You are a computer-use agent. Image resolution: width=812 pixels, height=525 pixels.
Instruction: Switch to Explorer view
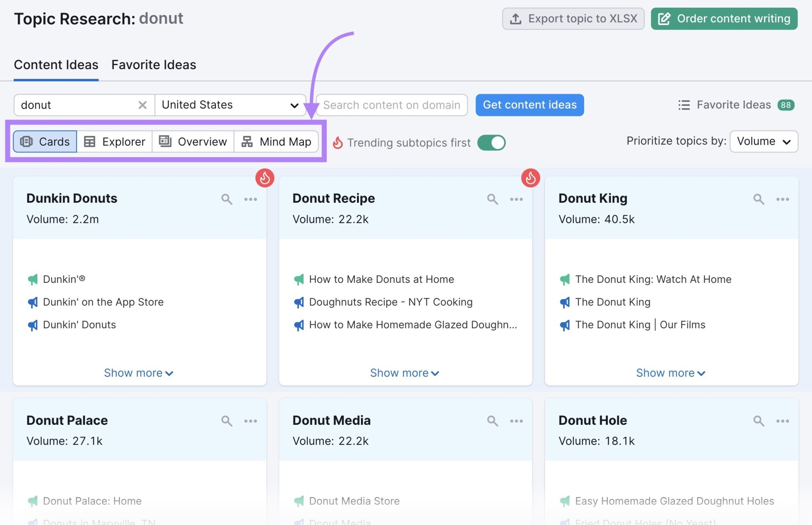tap(114, 142)
